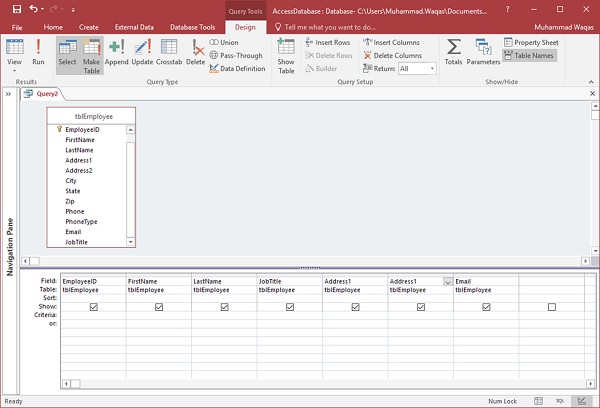The height and width of the screenshot is (408, 600).
Task: Click the Delete query icon
Action: pyautogui.click(x=195, y=52)
